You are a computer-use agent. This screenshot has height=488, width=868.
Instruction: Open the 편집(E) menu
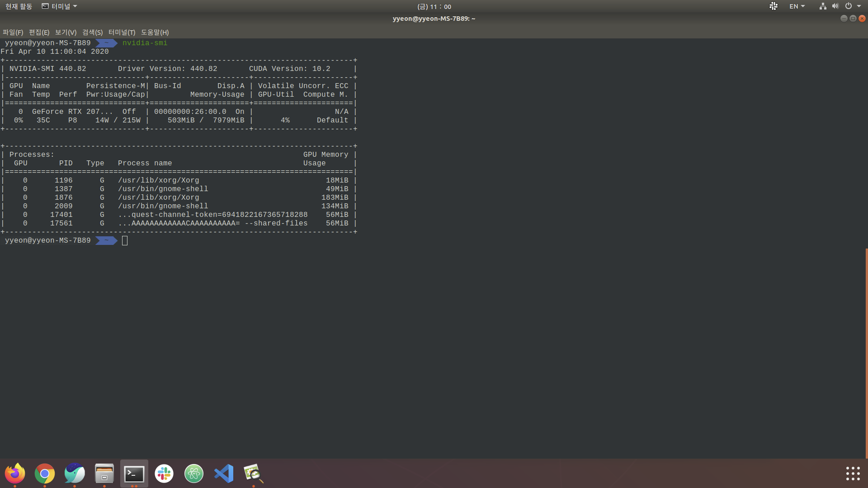click(39, 33)
